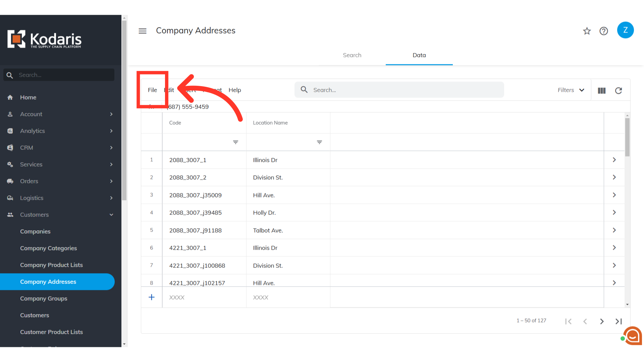
Task: Click the Location Name column filter icon
Action: 319,142
